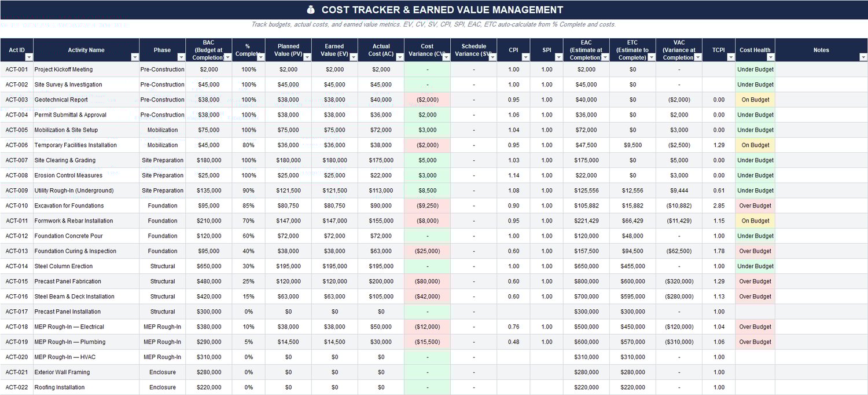Open the ETC column filter dropdown

(651, 57)
